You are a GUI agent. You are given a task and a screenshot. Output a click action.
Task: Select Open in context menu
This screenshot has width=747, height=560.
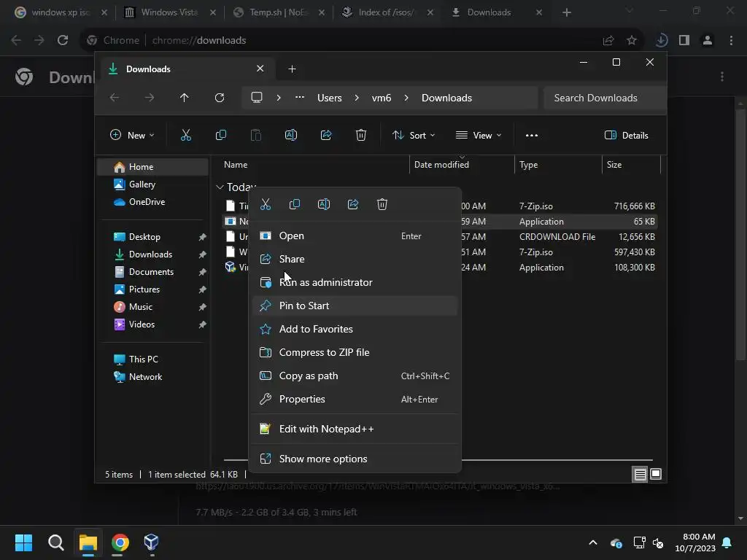point(355,236)
